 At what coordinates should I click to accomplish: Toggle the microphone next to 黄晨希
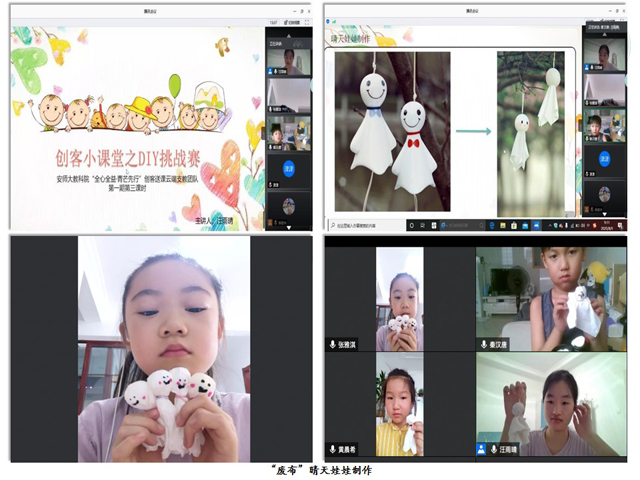[334, 449]
